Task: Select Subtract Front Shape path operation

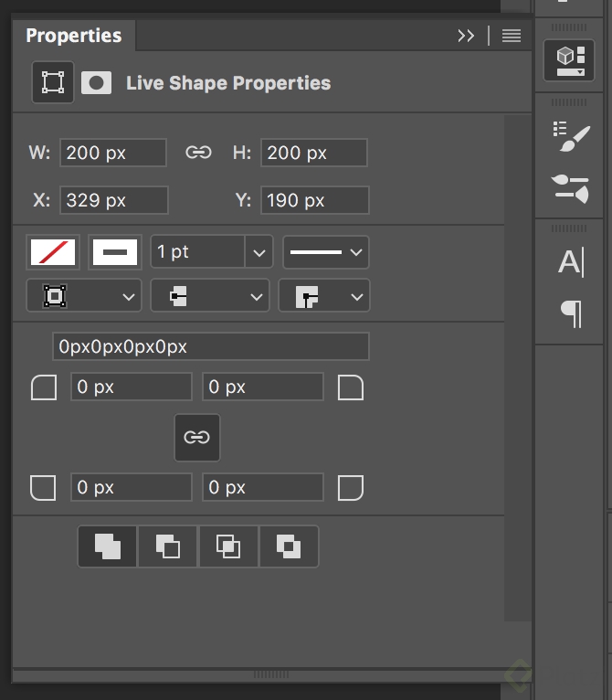Action: [167, 546]
